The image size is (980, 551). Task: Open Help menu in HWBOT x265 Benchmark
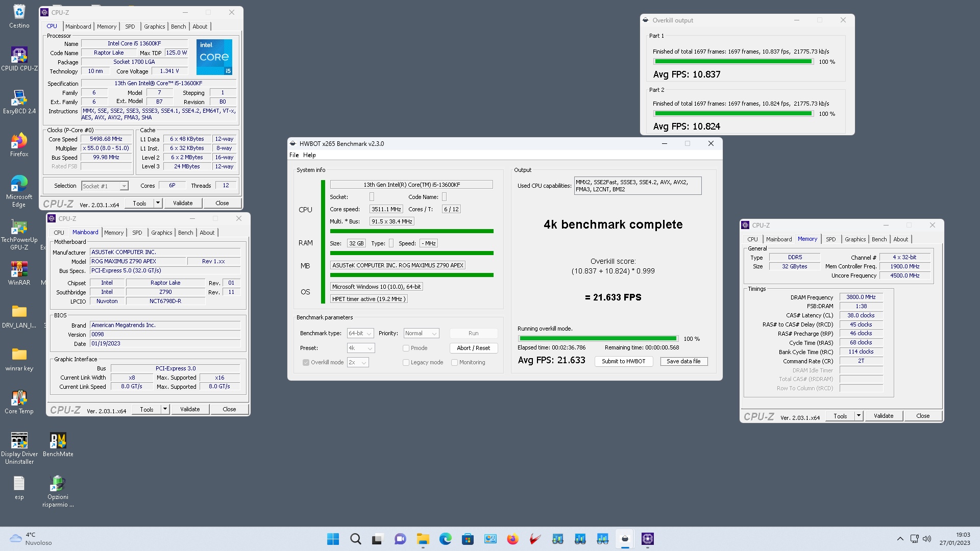[x=309, y=155]
